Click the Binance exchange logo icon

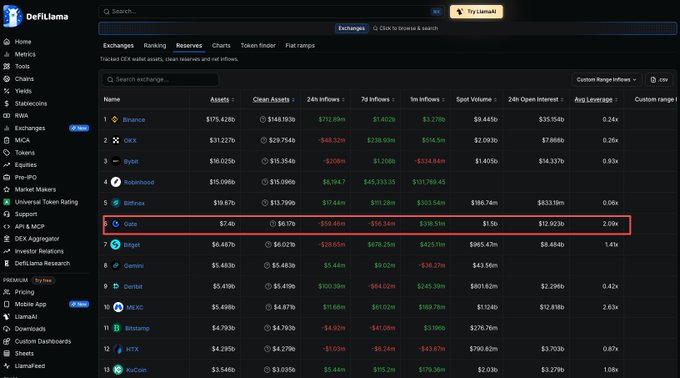click(115, 120)
